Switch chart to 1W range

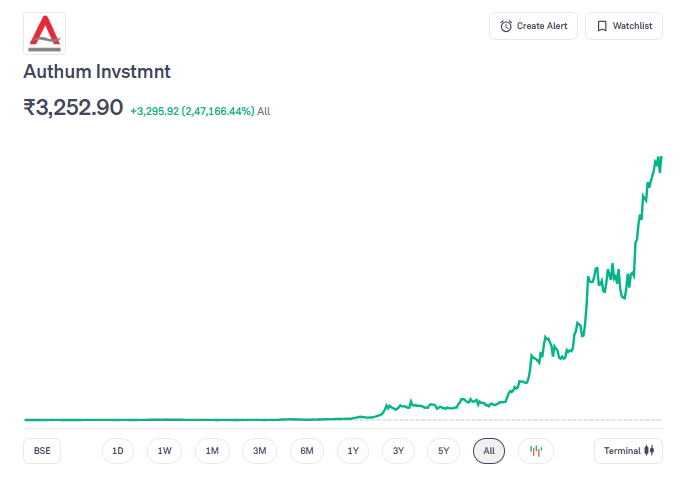click(165, 451)
